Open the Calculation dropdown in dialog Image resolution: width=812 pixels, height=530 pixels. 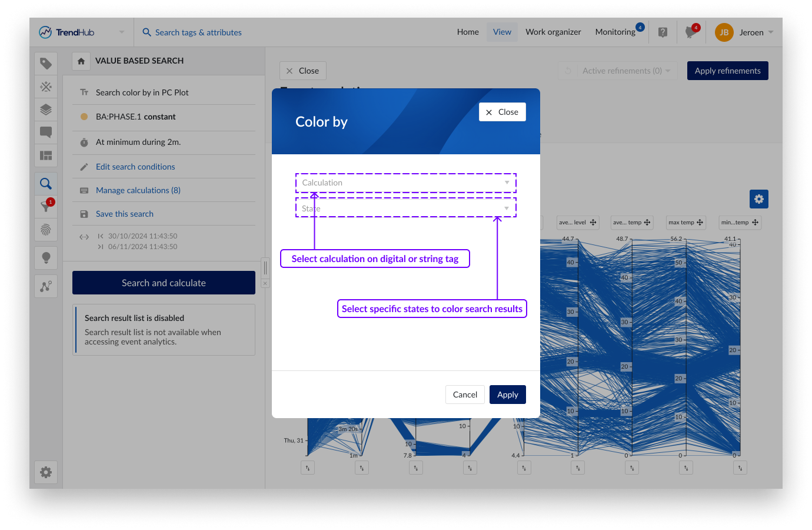tap(405, 183)
